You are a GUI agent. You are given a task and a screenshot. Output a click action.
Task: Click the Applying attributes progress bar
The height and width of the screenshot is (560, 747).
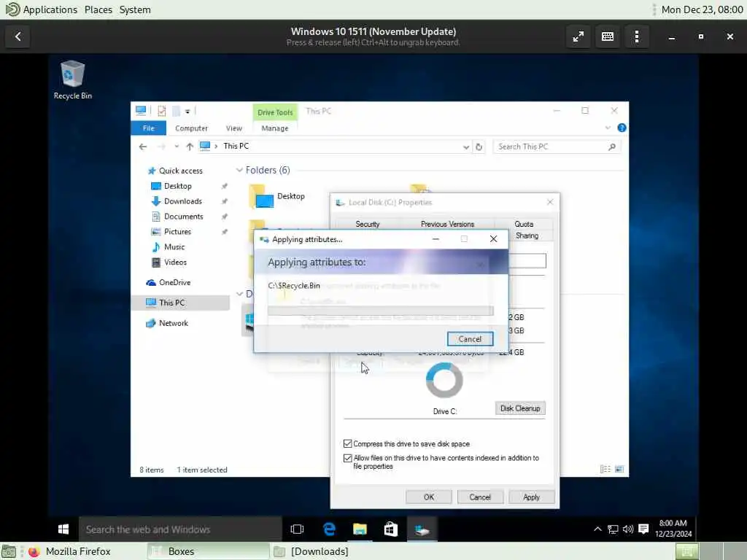coord(381,311)
